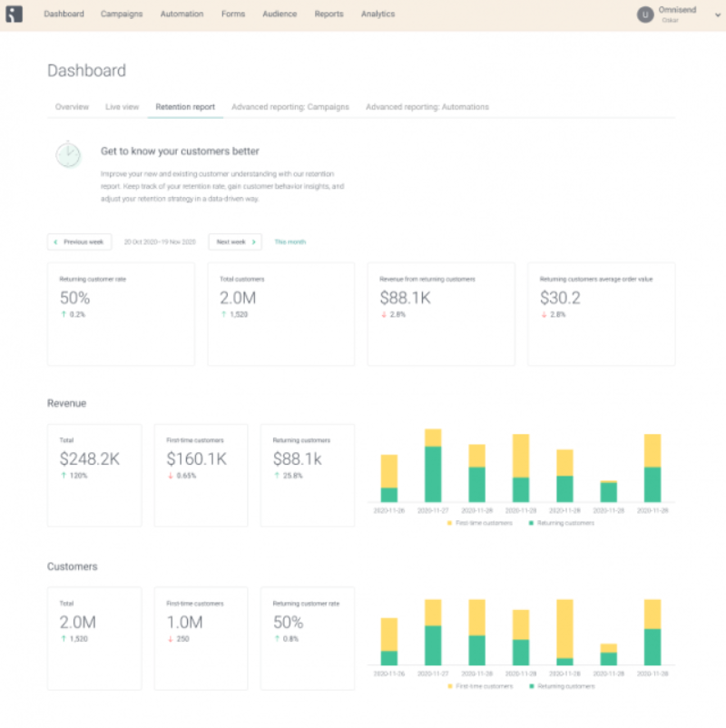726x728 pixels.
Task: Click the 2020-11-27 bar in the Customers chart
Action: pyautogui.click(x=433, y=632)
